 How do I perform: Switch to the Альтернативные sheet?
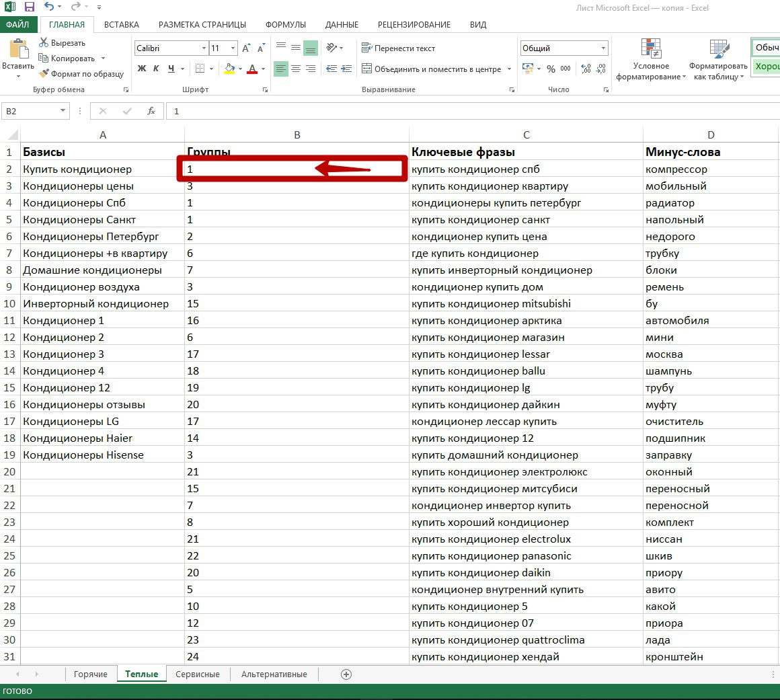[x=274, y=674]
